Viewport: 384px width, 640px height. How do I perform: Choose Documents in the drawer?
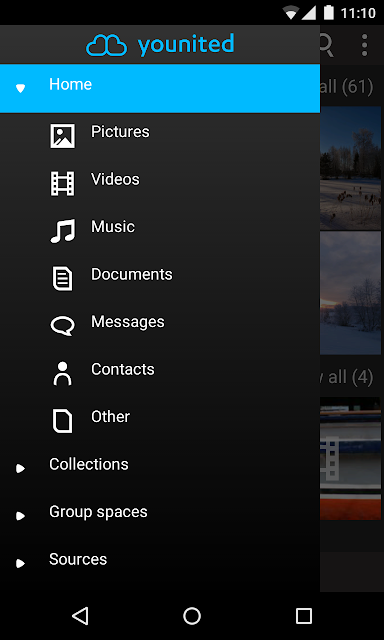pyautogui.click(x=131, y=274)
